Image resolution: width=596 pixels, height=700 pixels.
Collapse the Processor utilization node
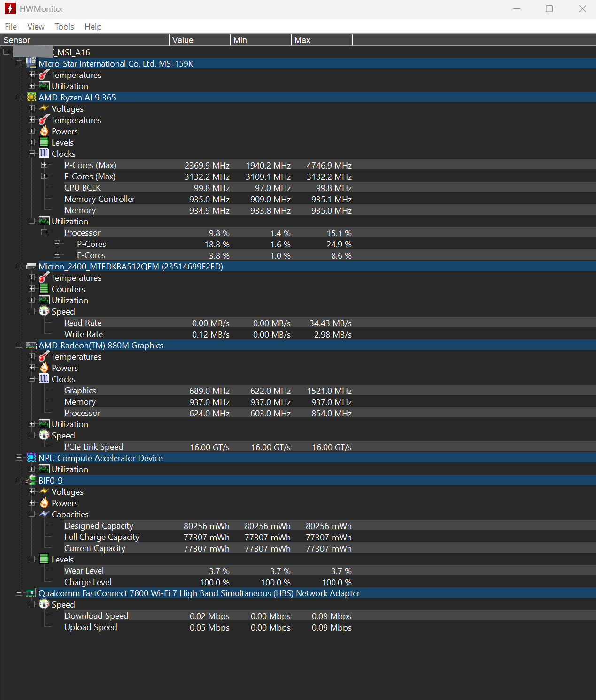tap(44, 232)
